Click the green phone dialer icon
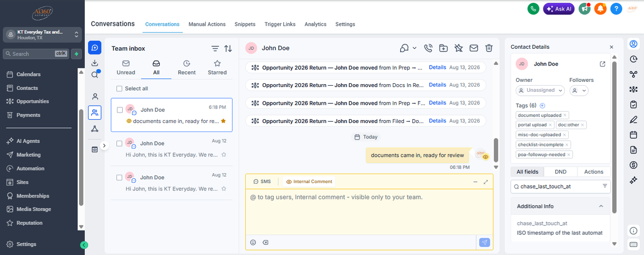The image size is (644, 255). click(533, 8)
